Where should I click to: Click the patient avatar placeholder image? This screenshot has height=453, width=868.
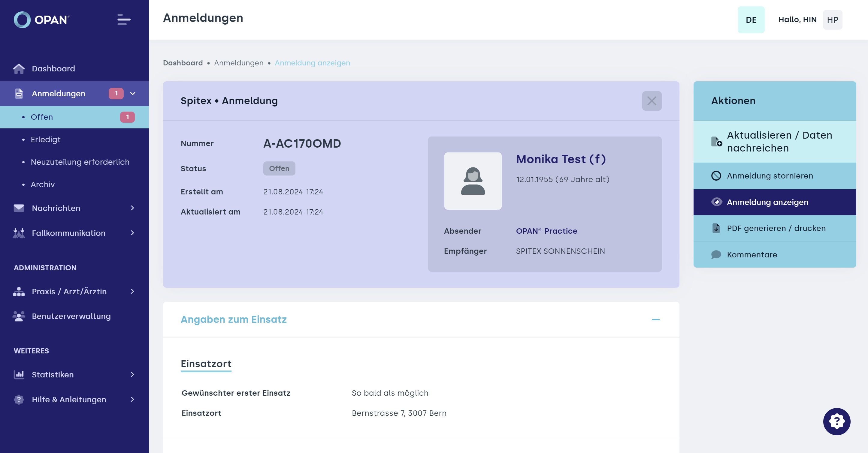473,181
